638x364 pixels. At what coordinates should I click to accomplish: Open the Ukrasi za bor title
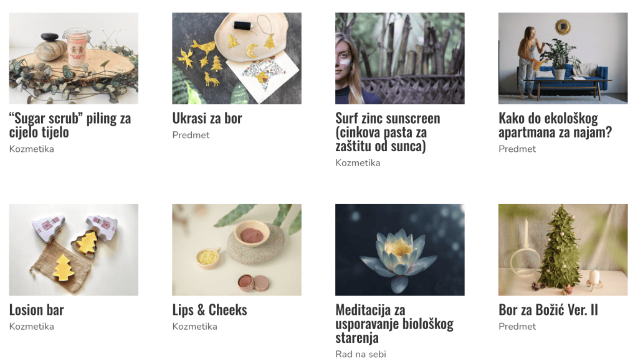[x=207, y=118]
